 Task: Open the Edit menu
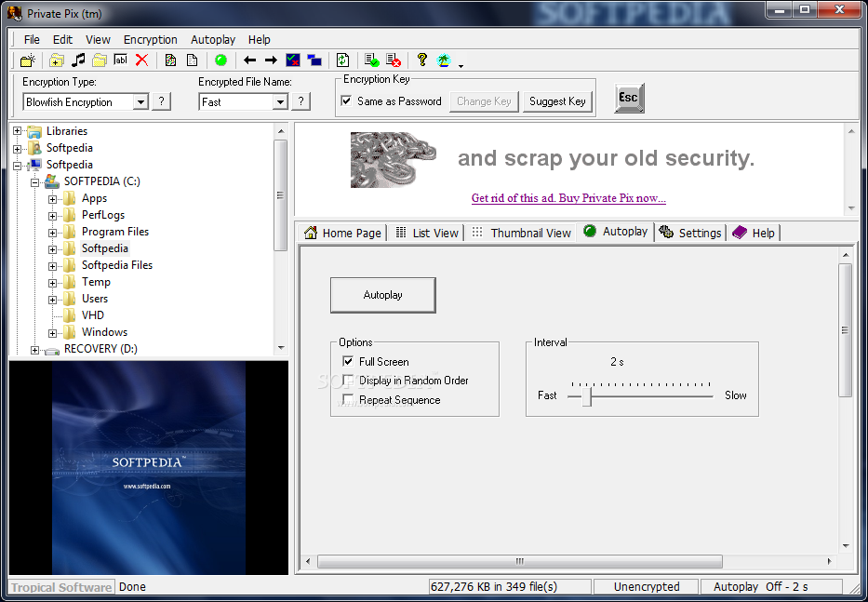click(x=62, y=39)
